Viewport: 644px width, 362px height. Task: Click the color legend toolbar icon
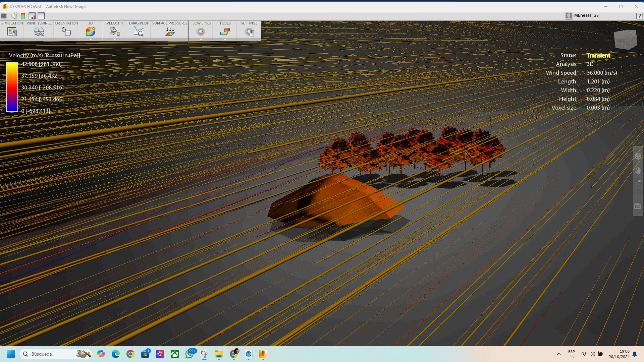[x=23, y=16]
